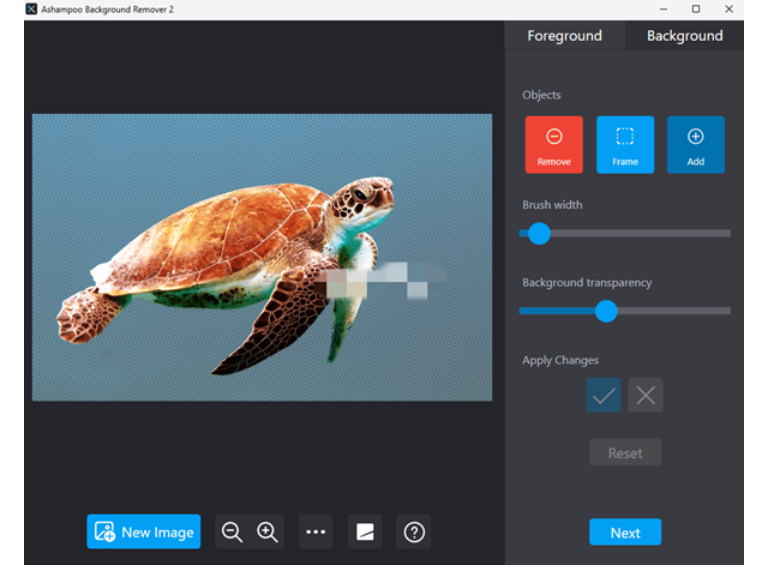778x571 pixels.
Task: Click the Background transparency slider handle
Action: coord(606,311)
